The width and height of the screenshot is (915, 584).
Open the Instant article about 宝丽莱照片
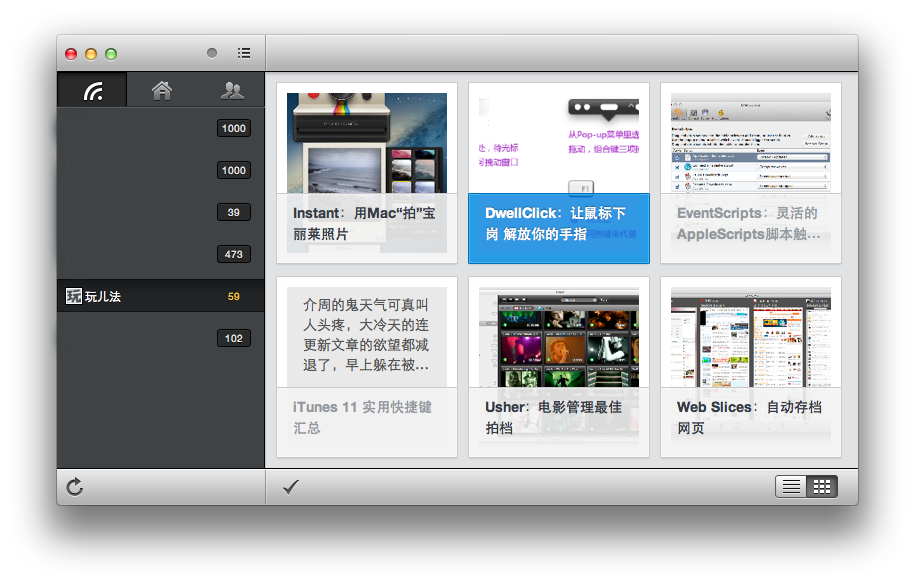pos(366,172)
